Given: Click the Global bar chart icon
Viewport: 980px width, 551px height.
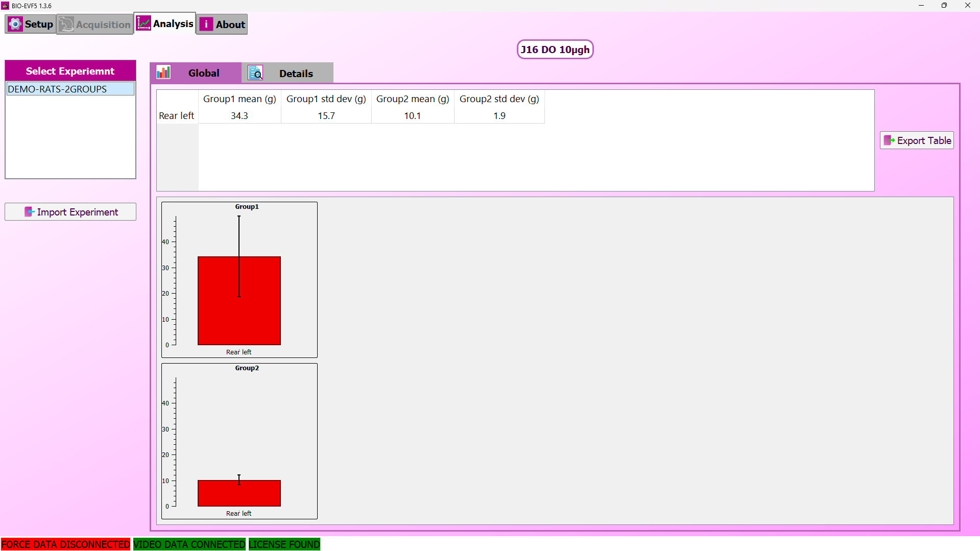Looking at the screenshot, I should pos(163,73).
